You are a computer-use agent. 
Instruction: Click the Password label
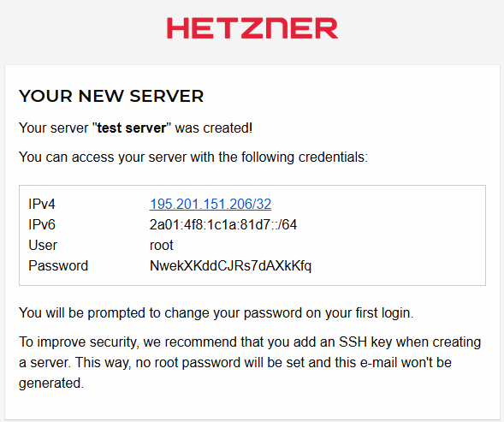click(x=58, y=265)
